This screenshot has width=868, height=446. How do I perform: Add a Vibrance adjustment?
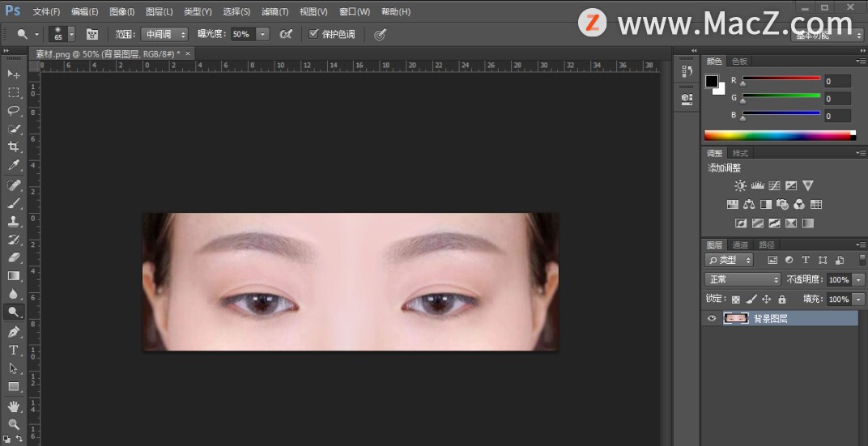[807, 186]
